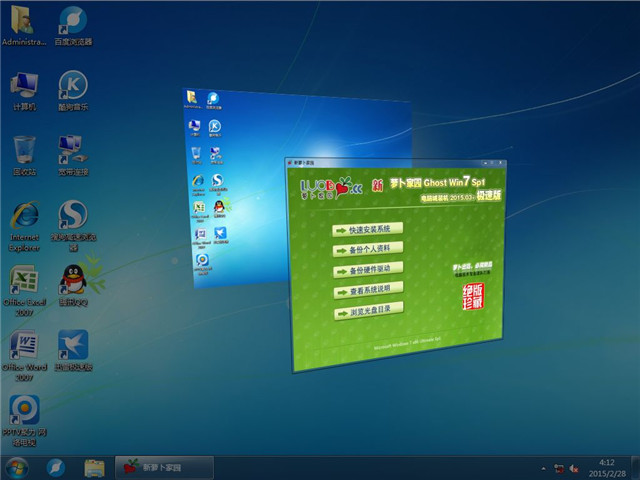Launch the pinned browser icon on taskbar
Viewport: 640px width, 480px height.
[x=56, y=468]
